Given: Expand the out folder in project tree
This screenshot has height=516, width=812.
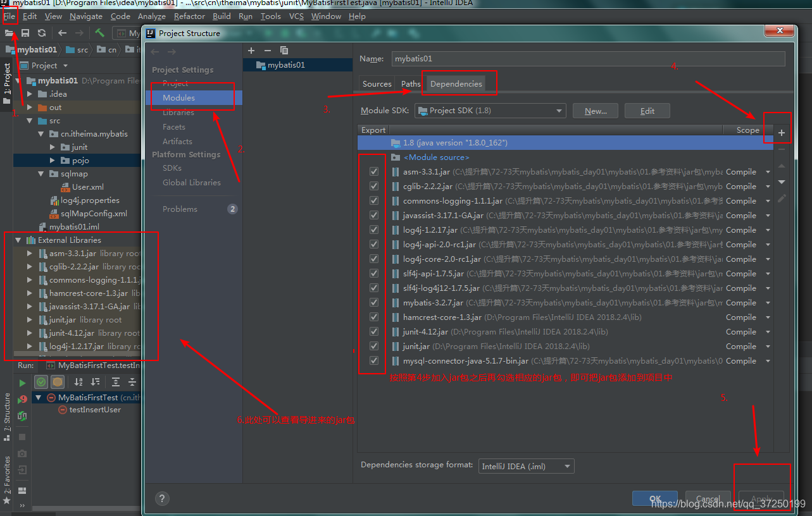Looking at the screenshot, I should tap(30, 107).
